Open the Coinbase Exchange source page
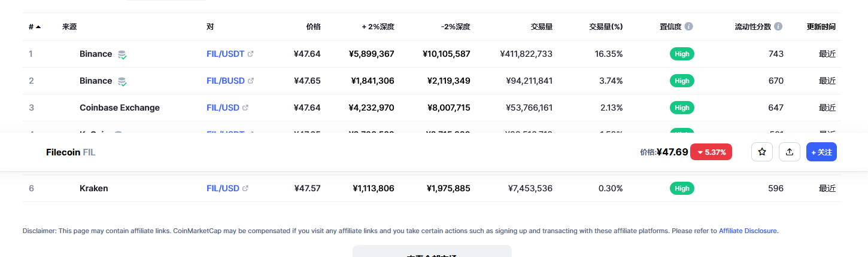 point(119,108)
